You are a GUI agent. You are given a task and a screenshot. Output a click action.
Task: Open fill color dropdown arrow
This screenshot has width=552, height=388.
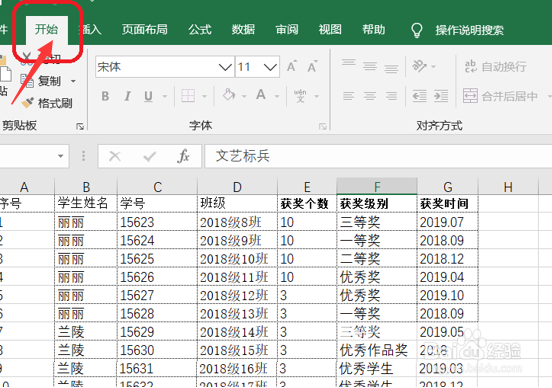244,96
